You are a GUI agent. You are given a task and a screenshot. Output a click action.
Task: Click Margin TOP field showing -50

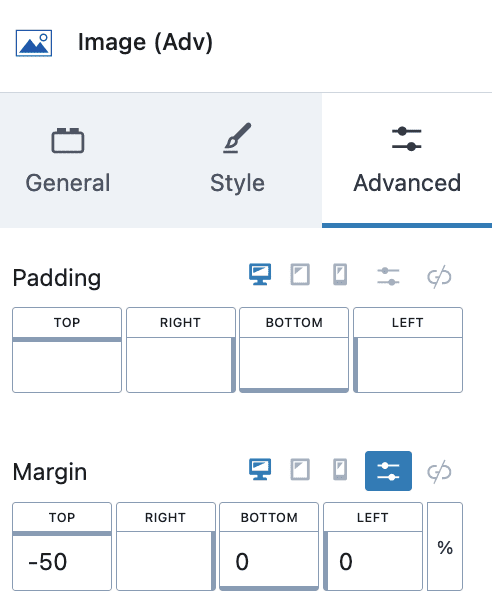tap(62, 562)
